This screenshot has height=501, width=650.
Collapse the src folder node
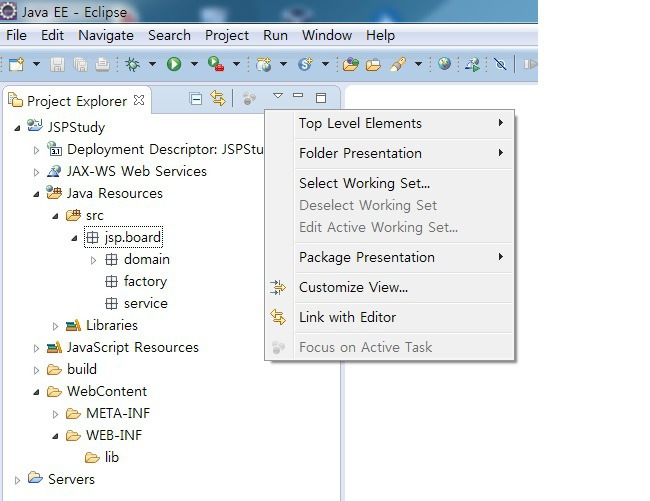(55, 216)
